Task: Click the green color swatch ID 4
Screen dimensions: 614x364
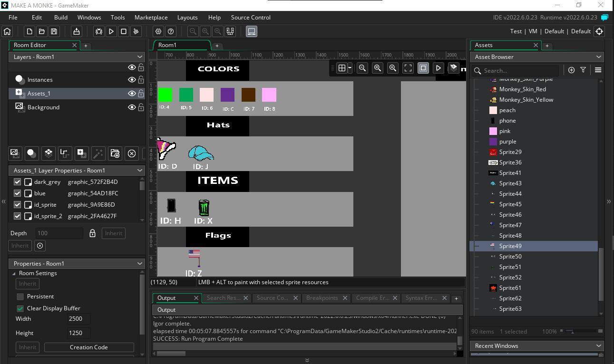Action: point(165,95)
